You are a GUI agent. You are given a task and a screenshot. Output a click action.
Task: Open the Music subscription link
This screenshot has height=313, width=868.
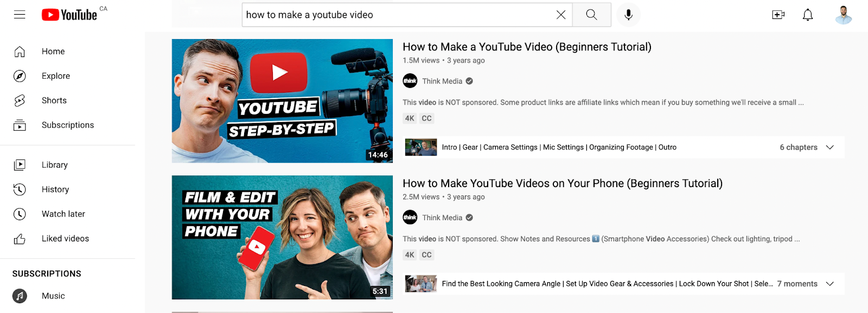53,296
